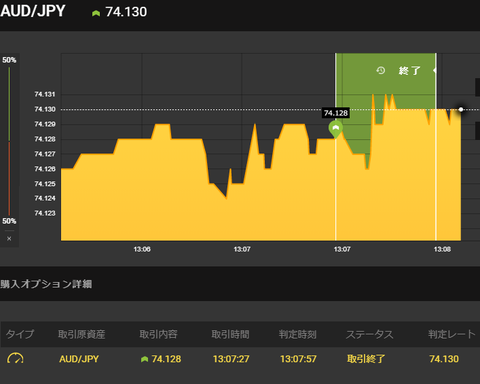Click the 74.125 y-axis label

coord(45,184)
